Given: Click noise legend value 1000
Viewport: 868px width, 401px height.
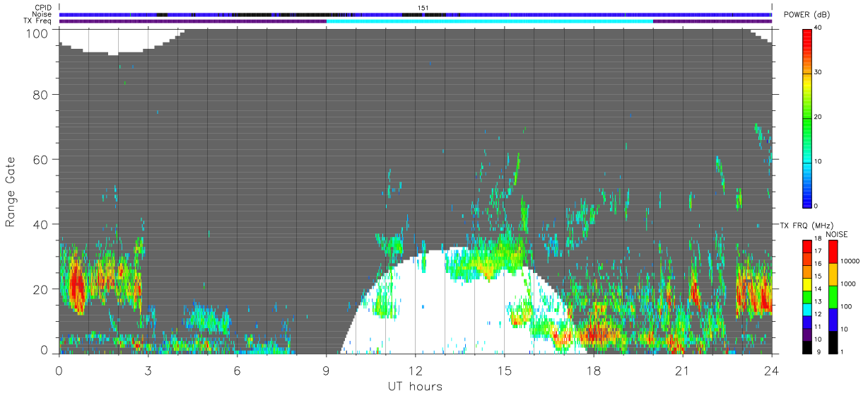Looking at the screenshot, I should tap(848, 284).
